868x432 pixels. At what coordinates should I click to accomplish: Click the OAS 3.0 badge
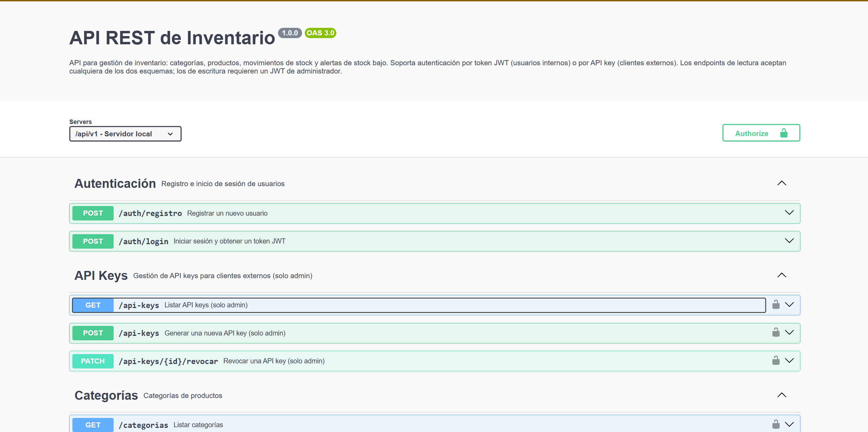320,33
